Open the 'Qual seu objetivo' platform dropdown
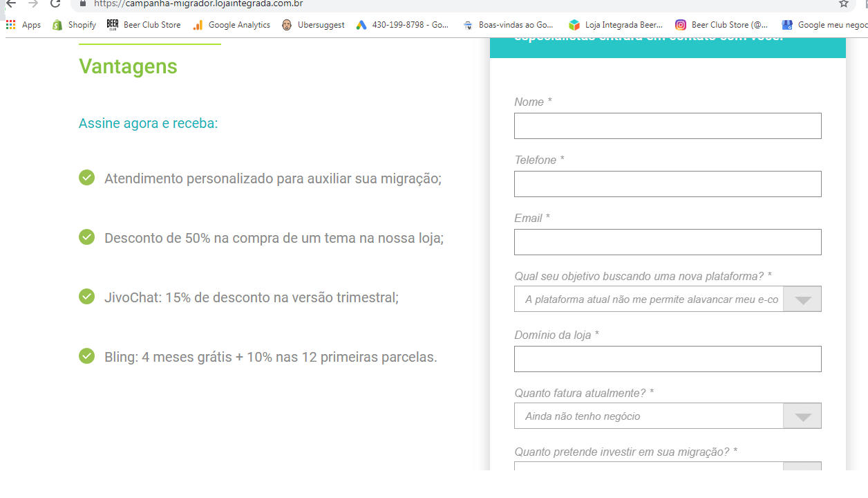 coord(802,299)
